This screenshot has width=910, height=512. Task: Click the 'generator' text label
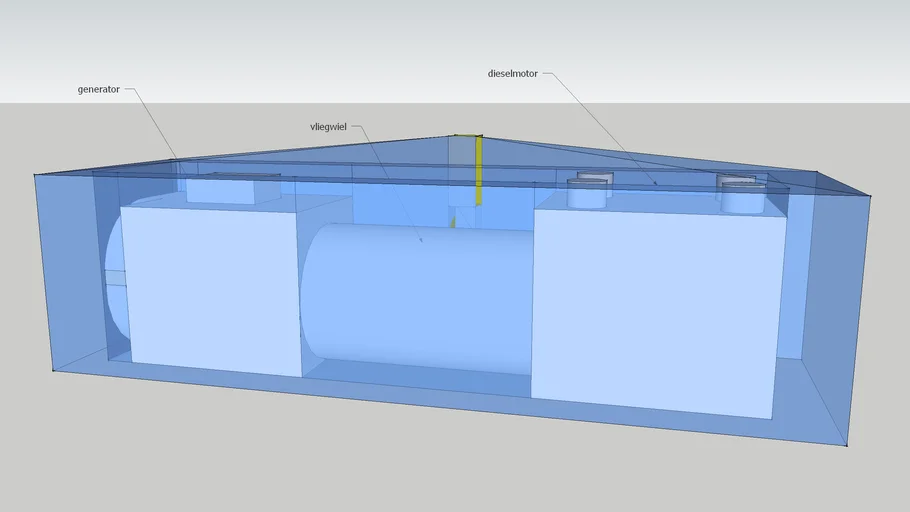tap(98, 89)
